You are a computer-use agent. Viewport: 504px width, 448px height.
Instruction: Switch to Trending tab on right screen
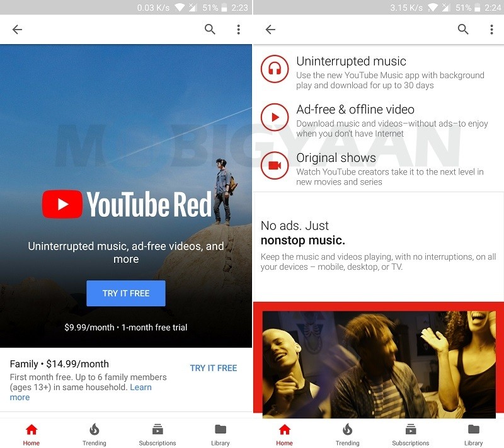coord(348,435)
